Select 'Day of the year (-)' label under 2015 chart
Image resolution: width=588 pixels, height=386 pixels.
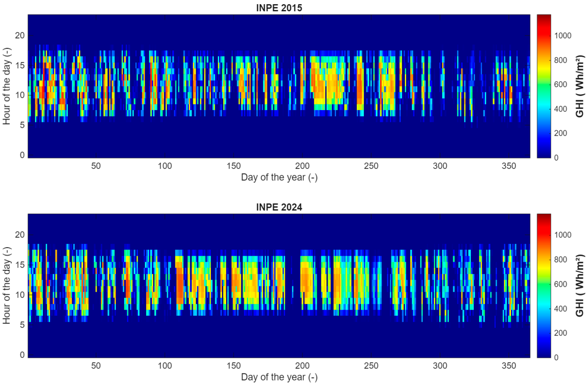279,177
